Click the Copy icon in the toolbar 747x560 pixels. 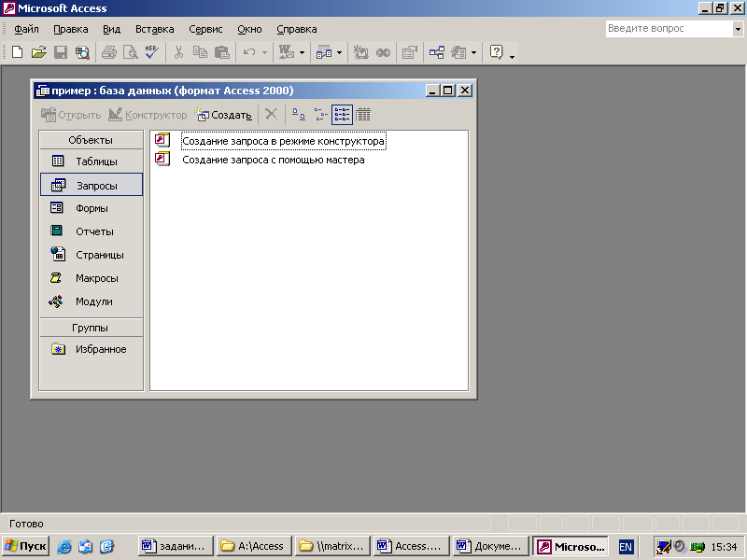200,52
